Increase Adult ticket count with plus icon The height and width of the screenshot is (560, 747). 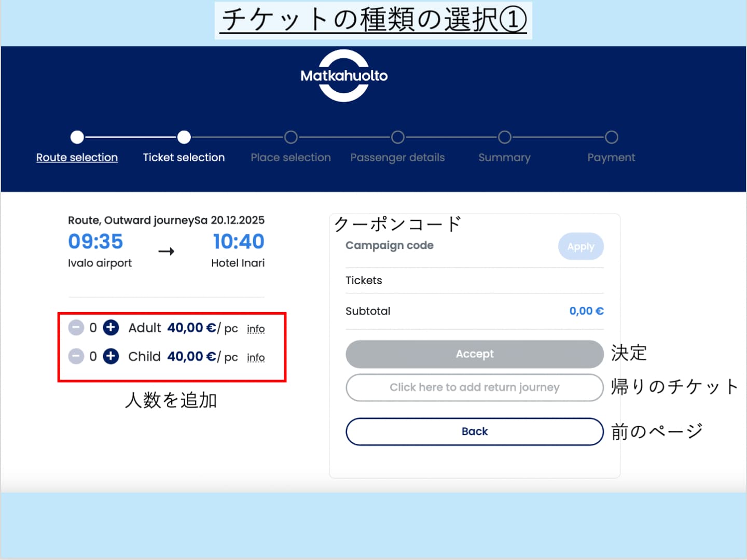(110, 328)
